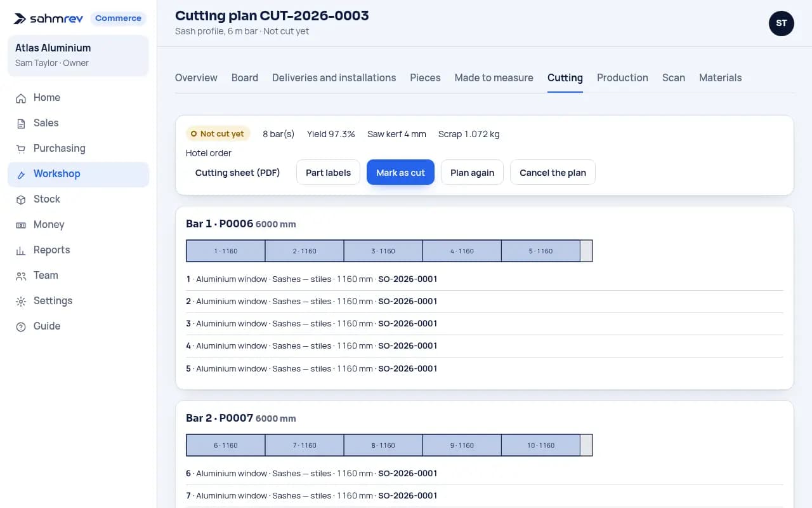812x508 pixels.
Task: Download the Cutting sheet (PDF)
Action: coord(238,172)
